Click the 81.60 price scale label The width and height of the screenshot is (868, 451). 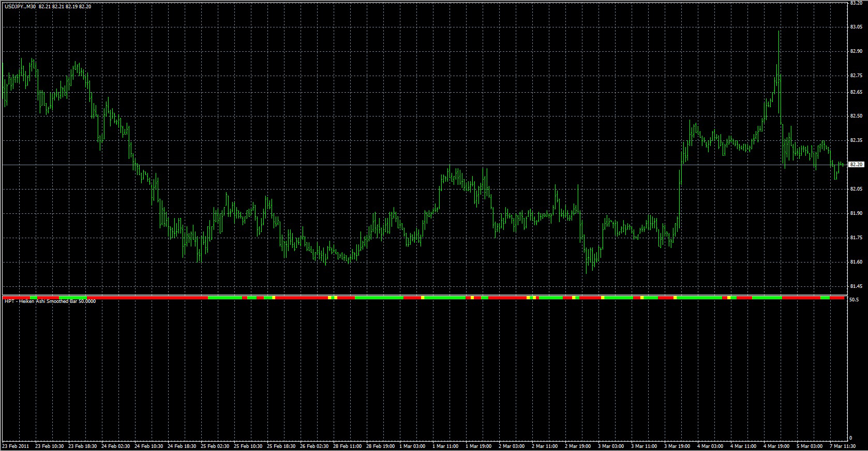pyautogui.click(x=856, y=262)
